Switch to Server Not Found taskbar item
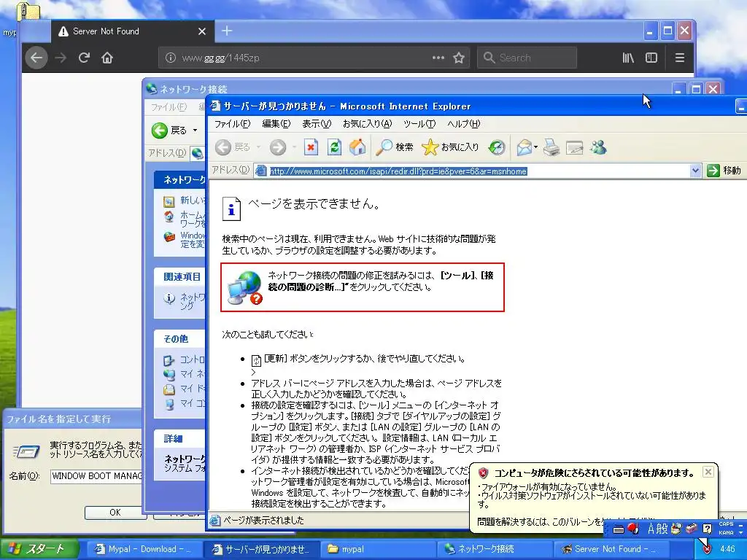 (x=611, y=549)
